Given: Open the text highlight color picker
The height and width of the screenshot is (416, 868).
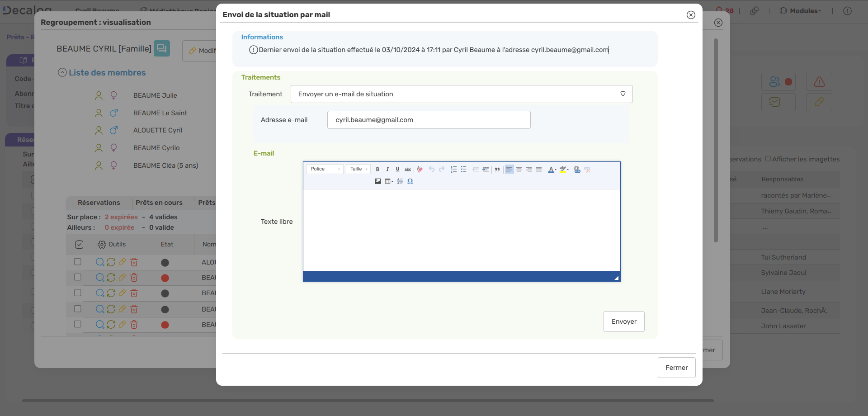Looking at the screenshot, I should [563, 170].
